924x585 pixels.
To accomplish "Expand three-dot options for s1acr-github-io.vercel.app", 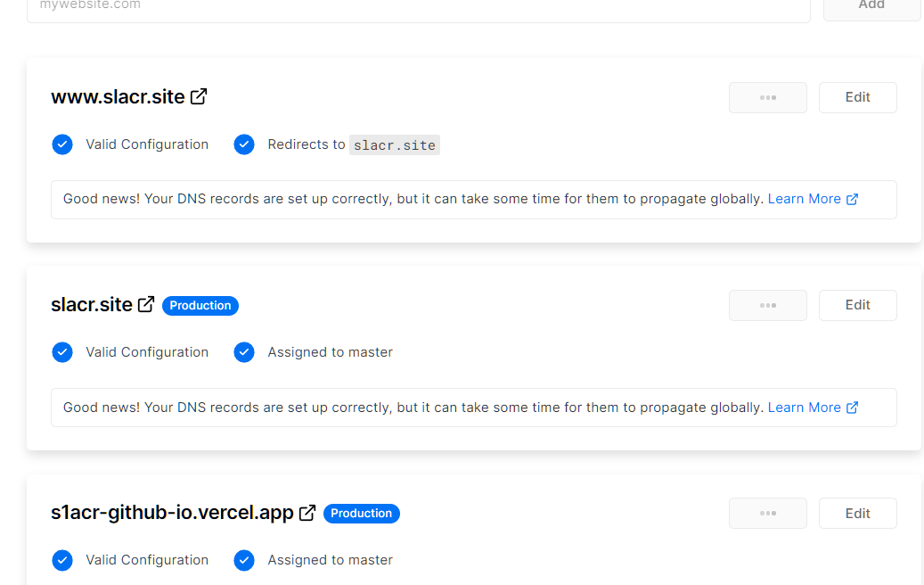I will point(768,513).
